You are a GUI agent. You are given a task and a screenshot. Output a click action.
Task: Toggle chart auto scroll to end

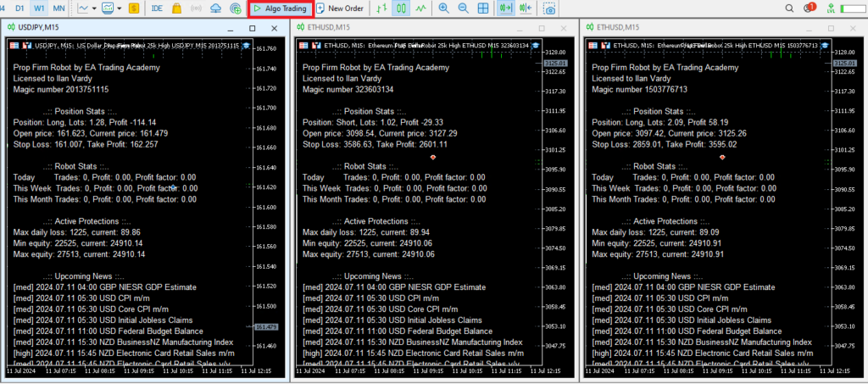(507, 8)
